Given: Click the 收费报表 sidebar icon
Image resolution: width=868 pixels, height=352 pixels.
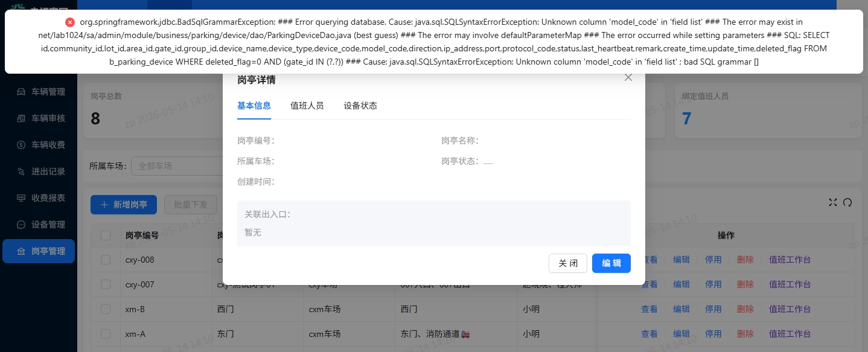Looking at the screenshot, I should 21,198.
